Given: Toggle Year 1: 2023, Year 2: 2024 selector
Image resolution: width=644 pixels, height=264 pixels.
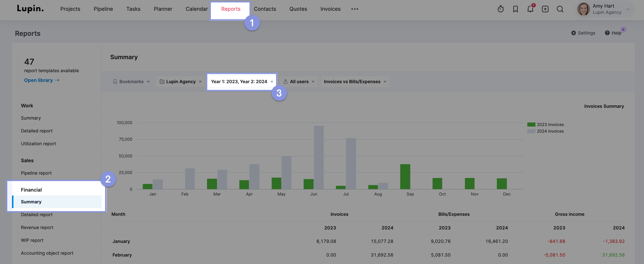Looking at the screenshot, I should pyautogui.click(x=242, y=82).
